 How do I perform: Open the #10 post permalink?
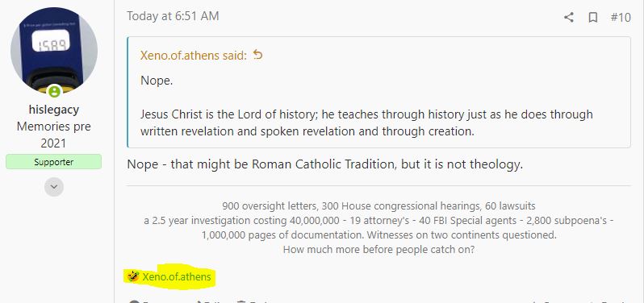pos(620,17)
